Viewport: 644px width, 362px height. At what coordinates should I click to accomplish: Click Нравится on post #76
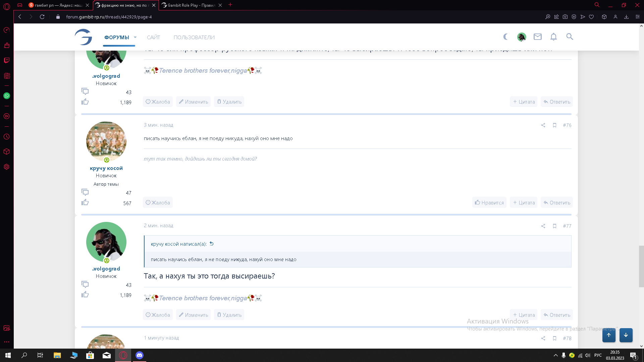tap(489, 203)
